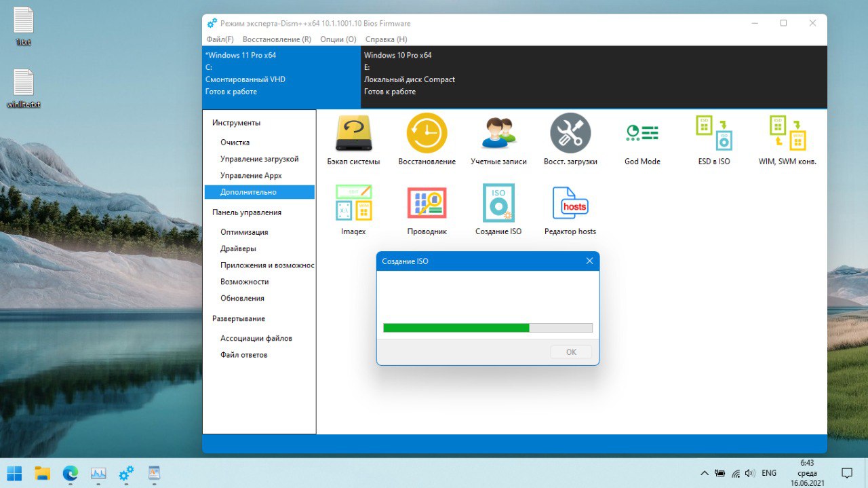This screenshot has height=488, width=868.
Task: Open the last pinned taskbar app icon
Action: 154,473
